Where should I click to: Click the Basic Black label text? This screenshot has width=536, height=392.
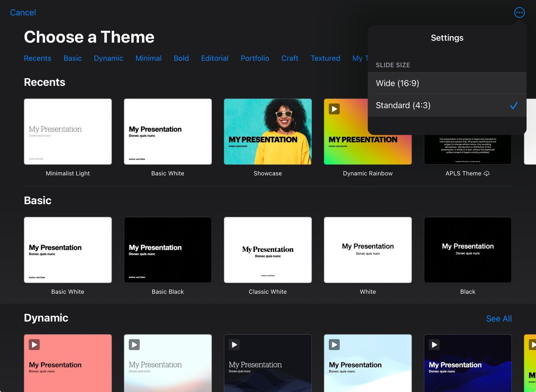pos(167,292)
